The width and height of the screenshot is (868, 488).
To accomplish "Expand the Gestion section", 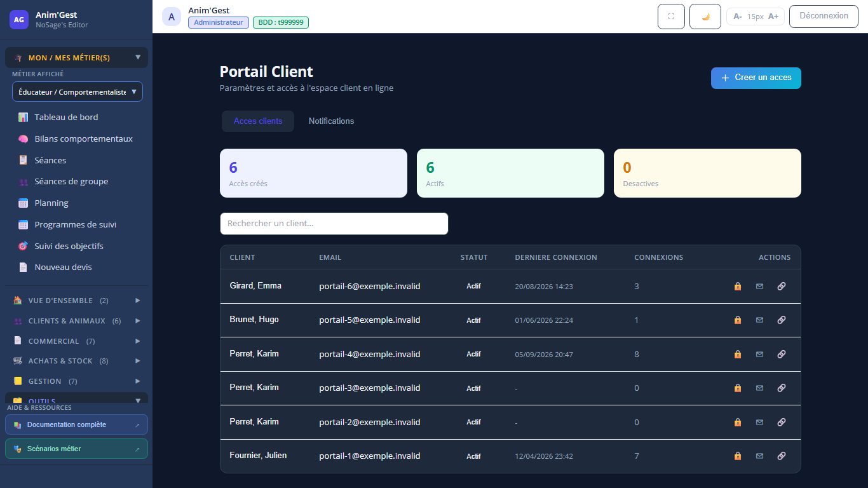I will [x=76, y=381].
